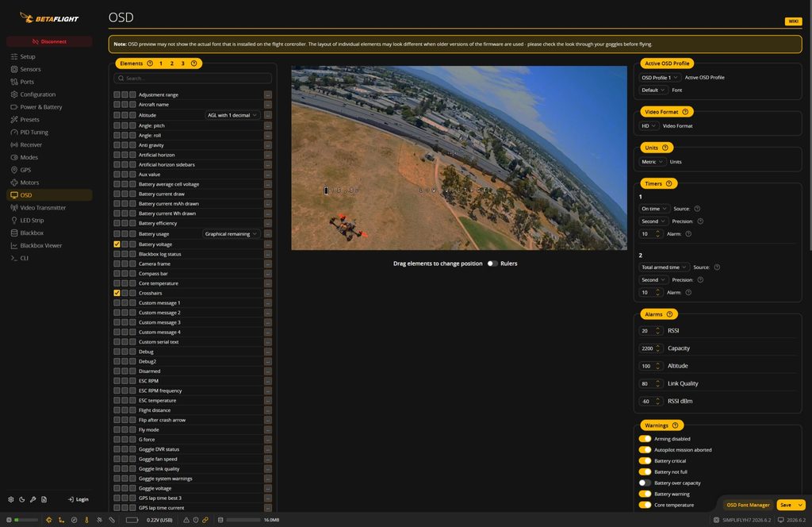Switch the Elements preview to profile 2
The width and height of the screenshot is (812, 527).
pos(172,63)
